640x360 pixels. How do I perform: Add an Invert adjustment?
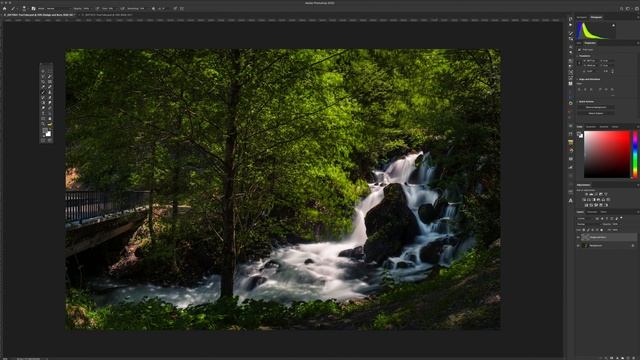point(587,205)
